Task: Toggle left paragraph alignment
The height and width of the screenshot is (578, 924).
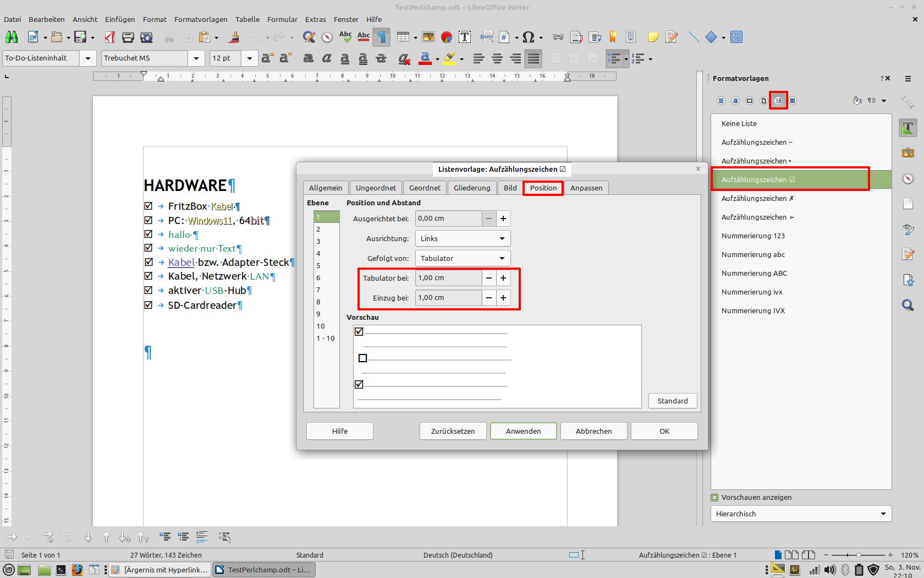Action: (x=479, y=58)
